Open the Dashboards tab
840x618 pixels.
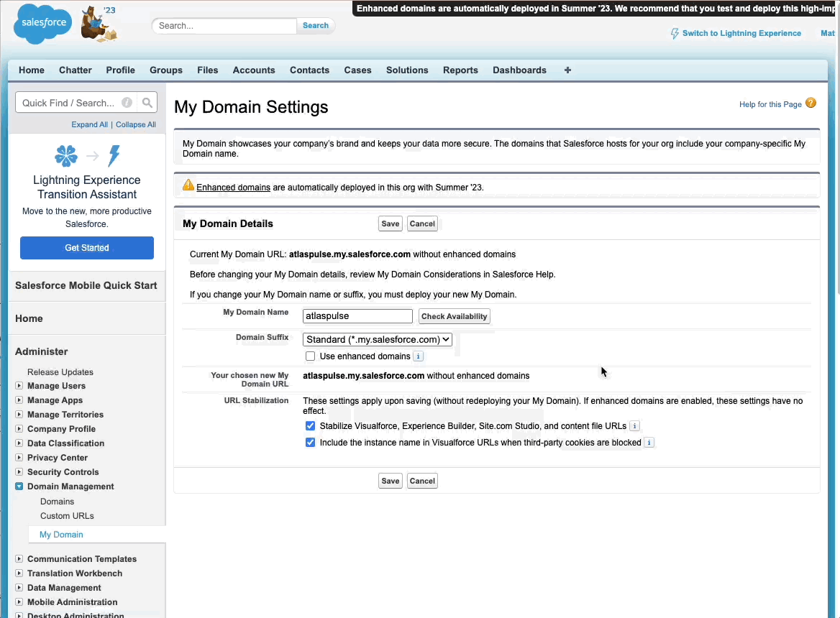click(520, 70)
